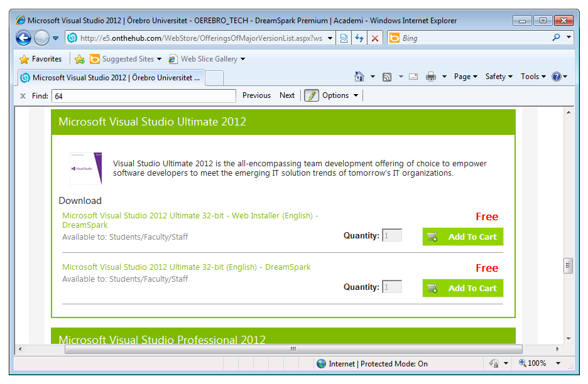Close the Find bar with the X

[23, 96]
